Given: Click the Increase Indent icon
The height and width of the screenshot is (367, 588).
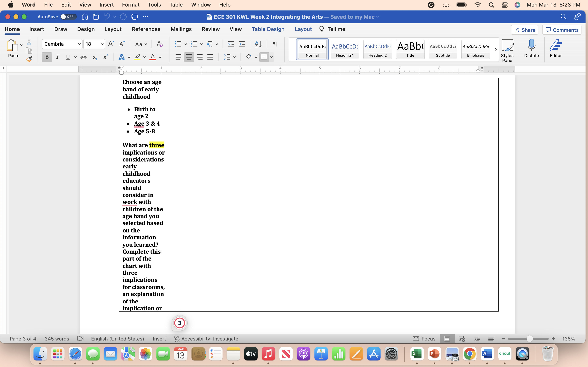Looking at the screenshot, I should pyautogui.click(x=242, y=44).
